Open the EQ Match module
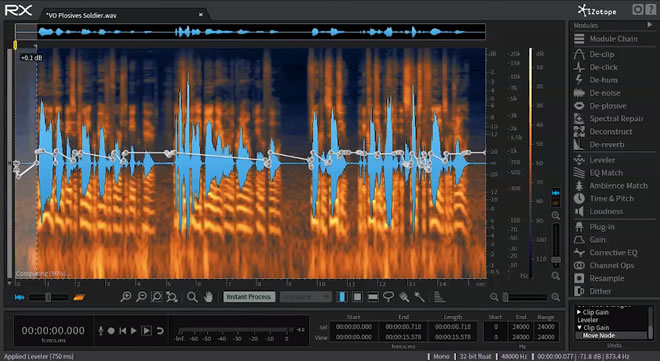The width and height of the screenshot is (660, 361). [598, 173]
